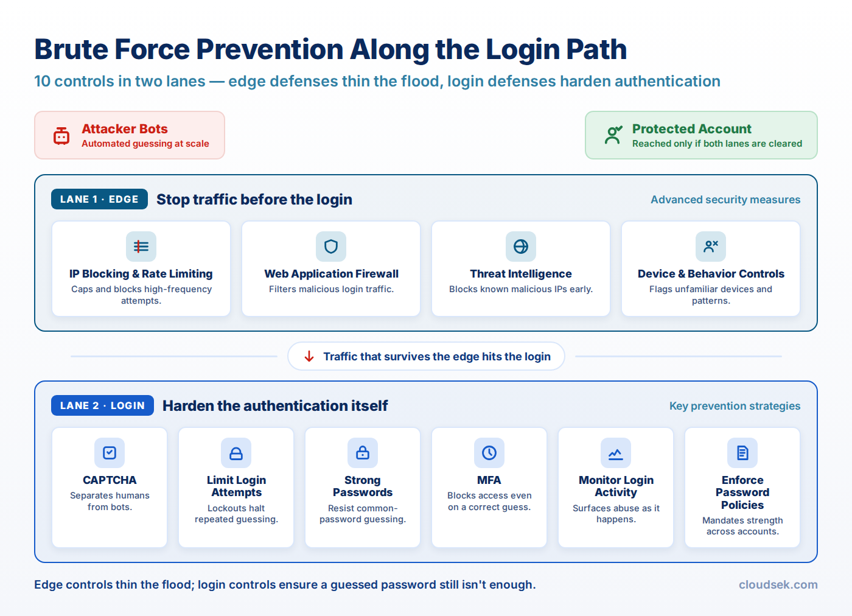Click 'Mandates strength across accounts.' text
The image size is (852, 616).
pyautogui.click(x=742, y=526)
